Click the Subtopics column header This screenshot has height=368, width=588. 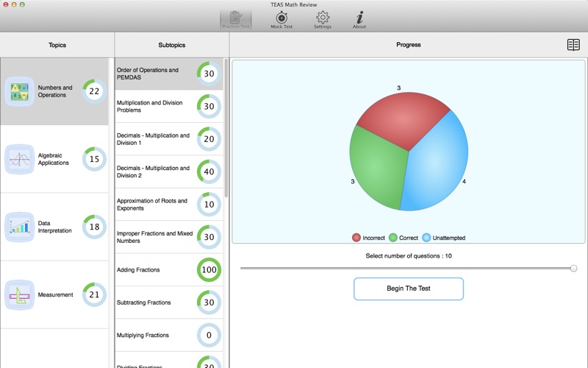coord(172,45)
